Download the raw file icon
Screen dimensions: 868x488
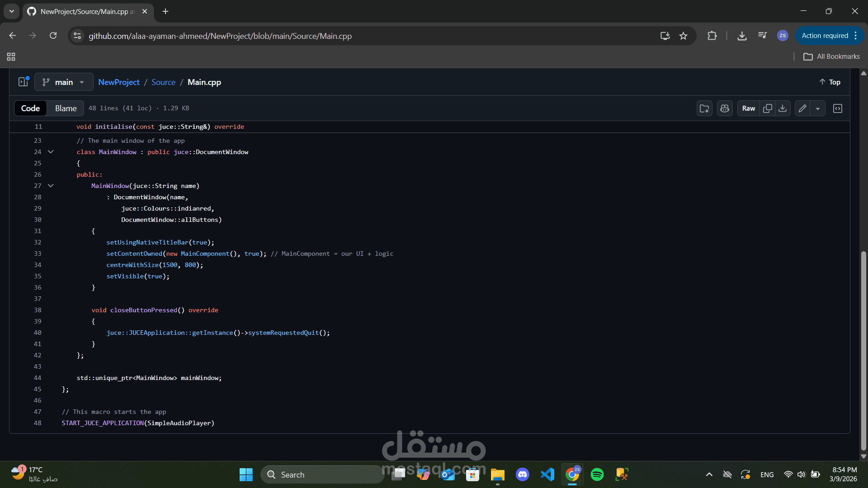(x=783, y=108)
